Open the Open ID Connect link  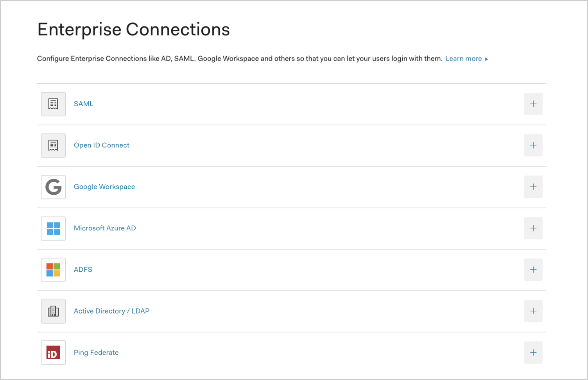(x=101, y=145)
